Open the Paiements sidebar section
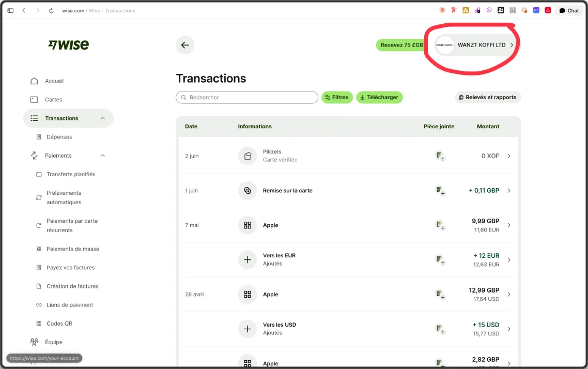The height and width of the screenshot is (369, 588). pos(58,156)
